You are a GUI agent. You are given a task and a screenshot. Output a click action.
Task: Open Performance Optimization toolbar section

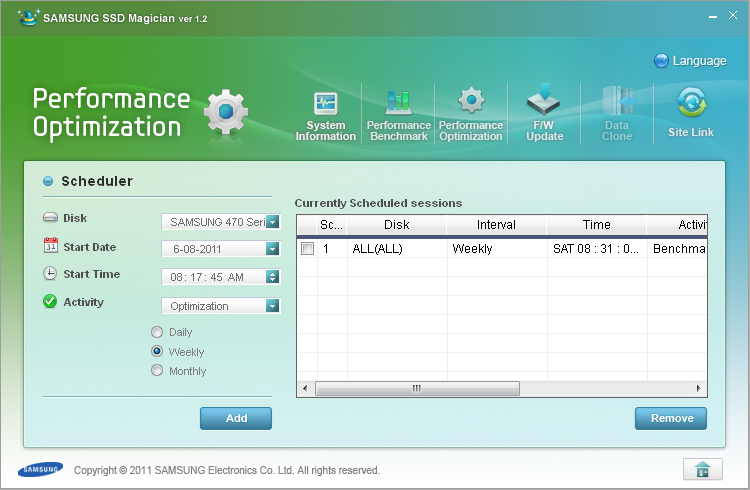[x=471, y=115]
